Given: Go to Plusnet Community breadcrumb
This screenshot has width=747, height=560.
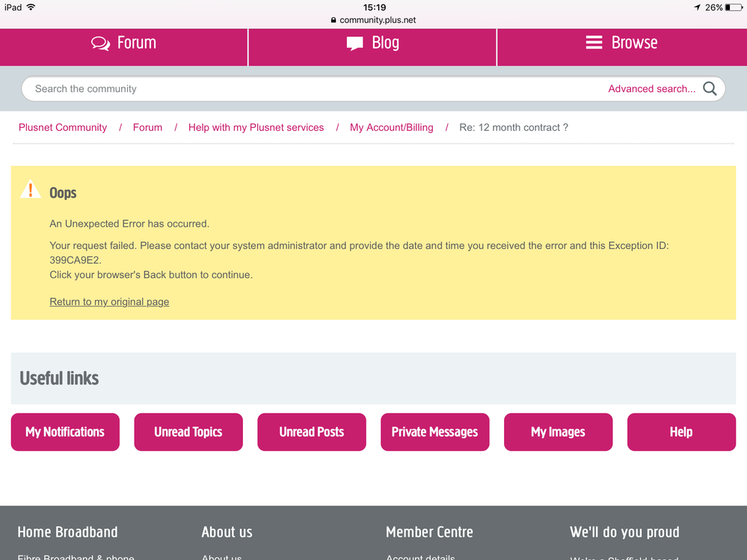Looking at the screenshot, I should 63,128.
